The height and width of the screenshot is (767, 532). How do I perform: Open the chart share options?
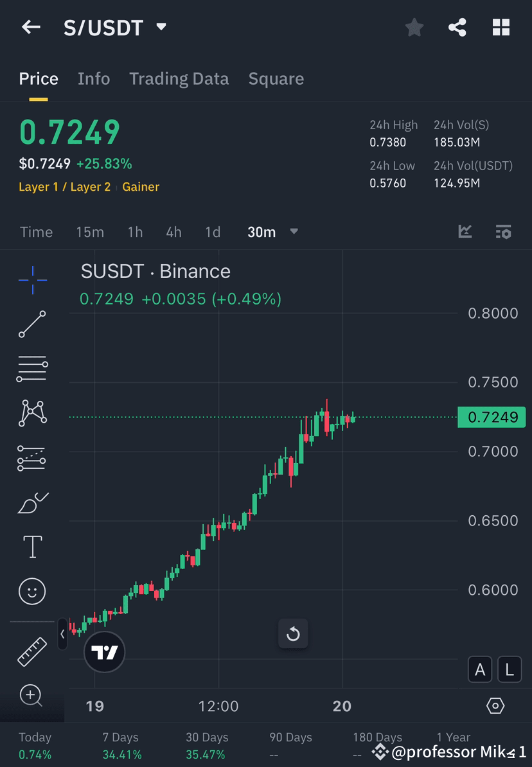457,27
